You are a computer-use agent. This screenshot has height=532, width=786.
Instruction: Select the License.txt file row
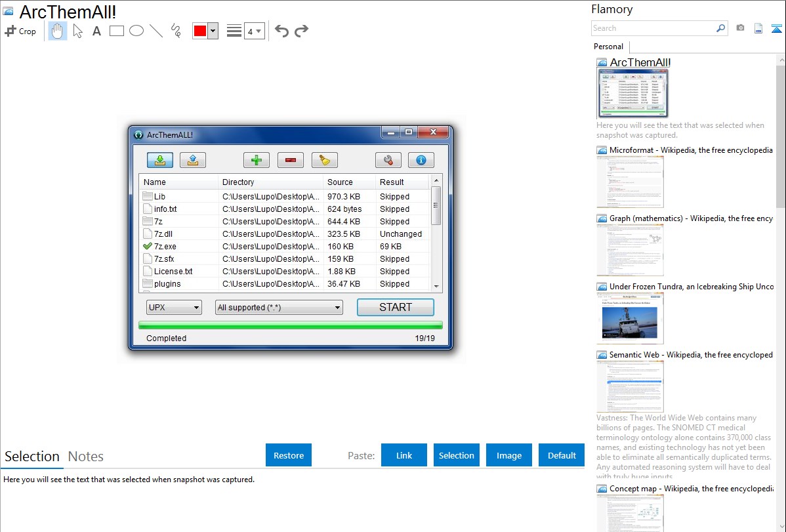(x=285, y=272)
